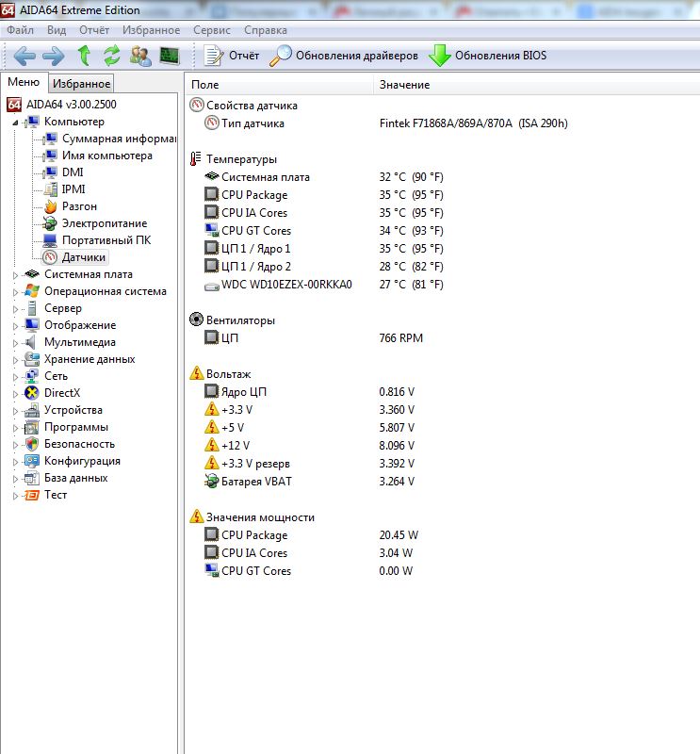This screenshot has width=700, height=754.
Task: Click the Безопасность shield icon
Action: 32,444
